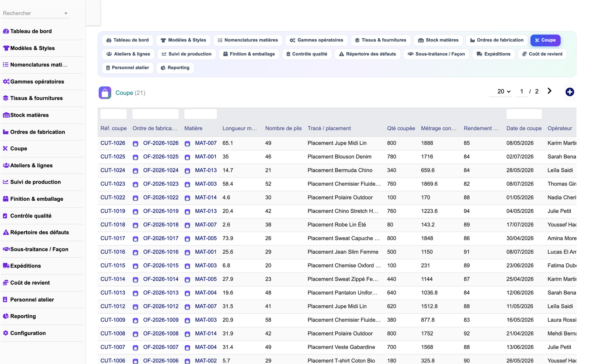Select the active Coupe tab
Screen dimensions: 589x364
[x=545, y=40]
